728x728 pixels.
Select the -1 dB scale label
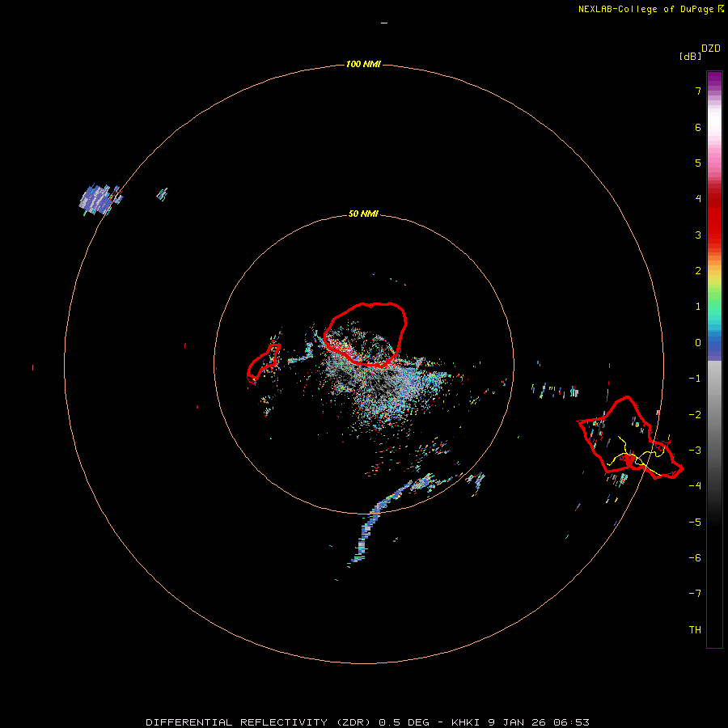tap(695, 379)
